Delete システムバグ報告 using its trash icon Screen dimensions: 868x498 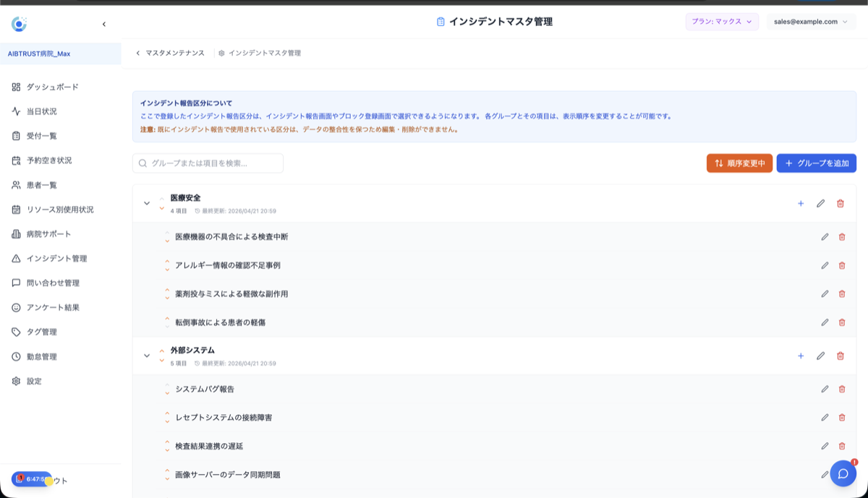(x=841, y=388)
